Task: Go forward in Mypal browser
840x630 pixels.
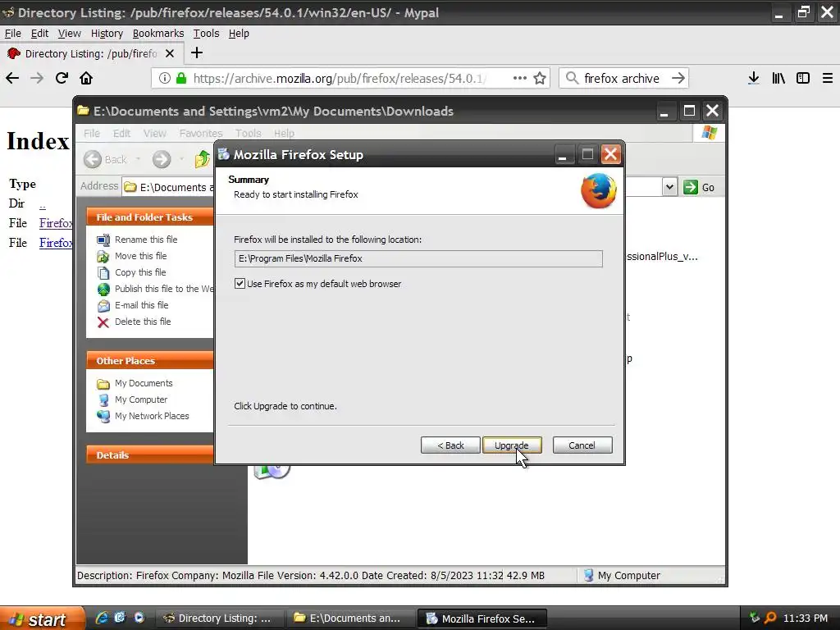Action: [36, 78]
